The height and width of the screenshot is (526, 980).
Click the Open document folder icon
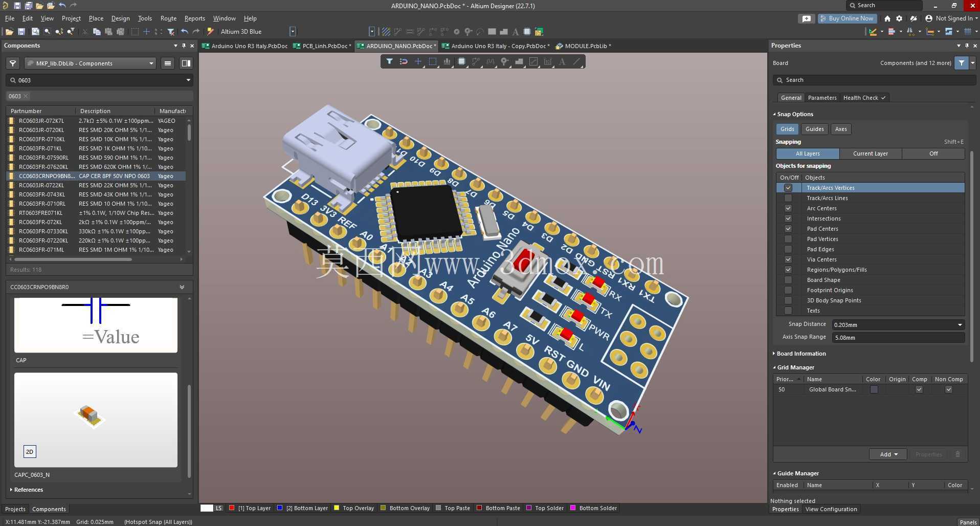9,32
